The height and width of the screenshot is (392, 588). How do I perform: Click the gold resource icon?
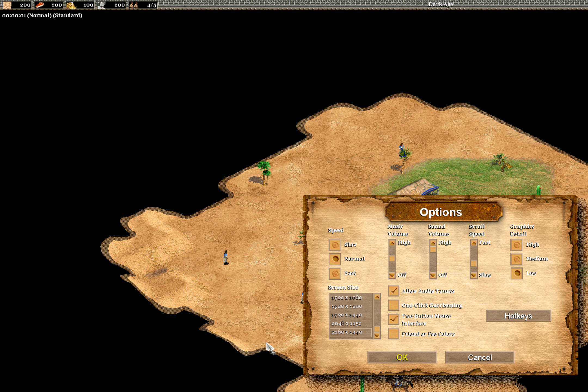tap(72, 5)
